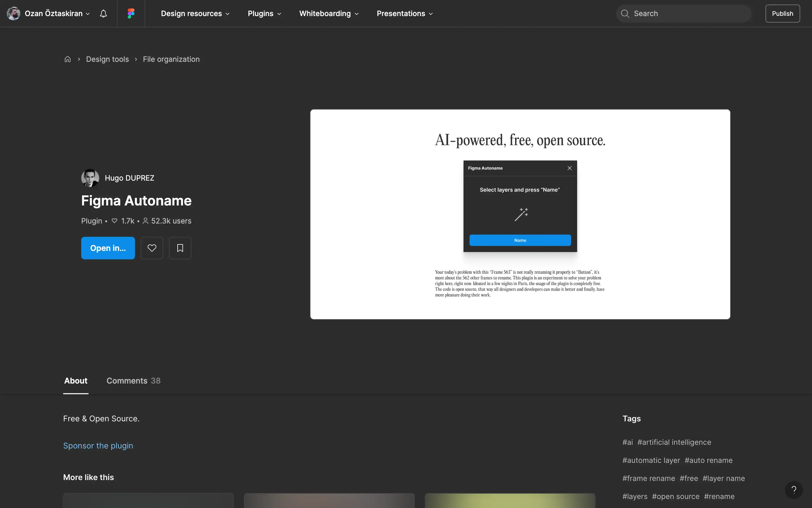Viewport: 812px width, 508px height.
Task: Click the Tags heading
Action: tap(632, 419)
